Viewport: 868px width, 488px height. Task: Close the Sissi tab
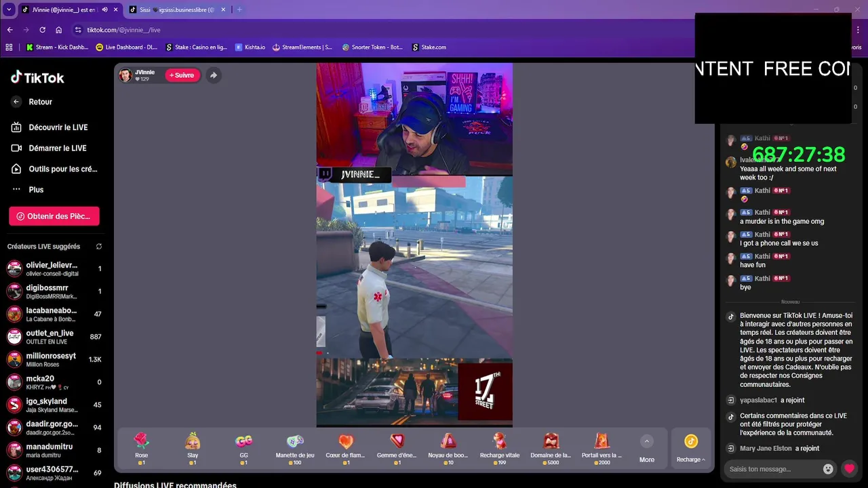pos(224,10)
